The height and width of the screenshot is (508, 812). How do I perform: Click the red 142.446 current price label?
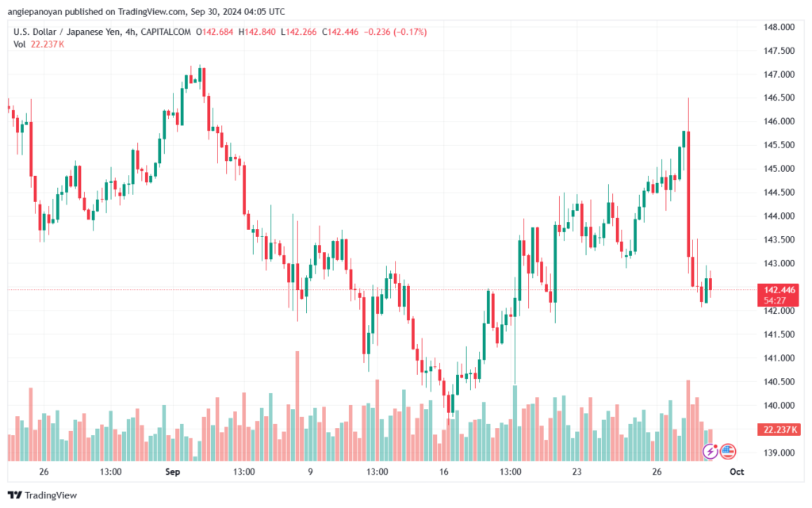[x=779, y=290]
